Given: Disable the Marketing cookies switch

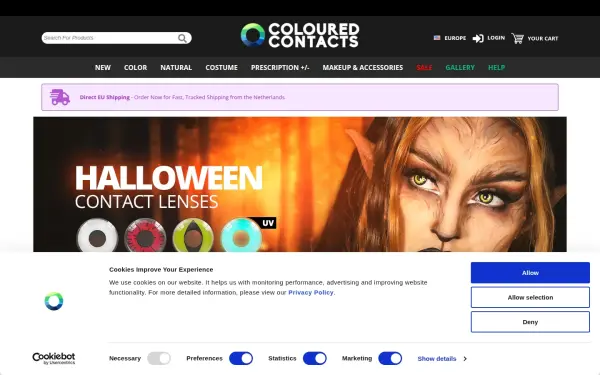Looking at the screenshot, I should pyautogui.click(x=390, y=359).
